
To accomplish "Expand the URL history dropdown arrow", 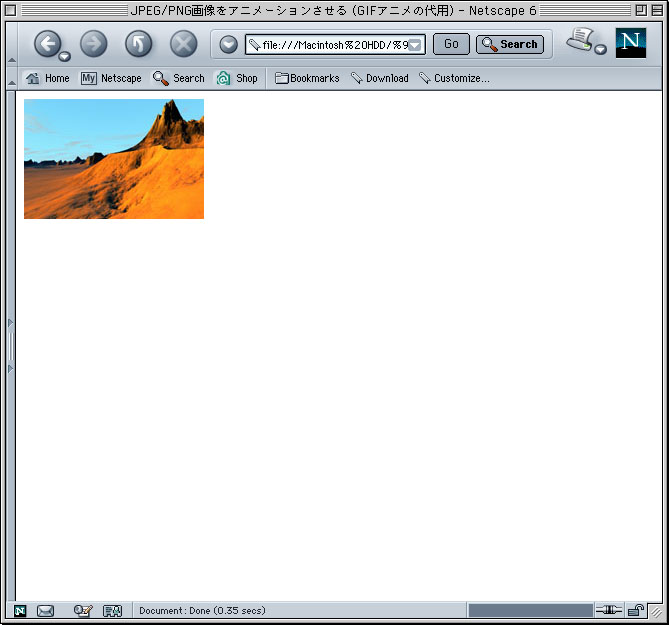I will [415, 45].
